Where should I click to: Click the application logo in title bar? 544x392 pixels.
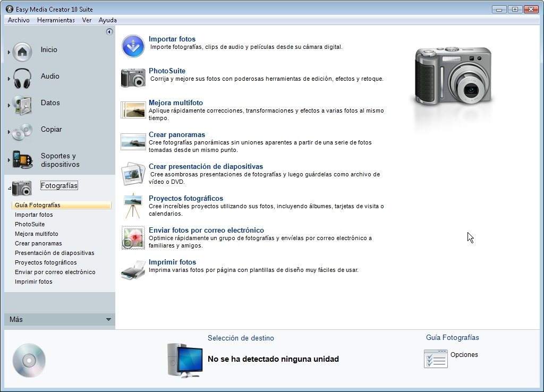click(10, 9)
